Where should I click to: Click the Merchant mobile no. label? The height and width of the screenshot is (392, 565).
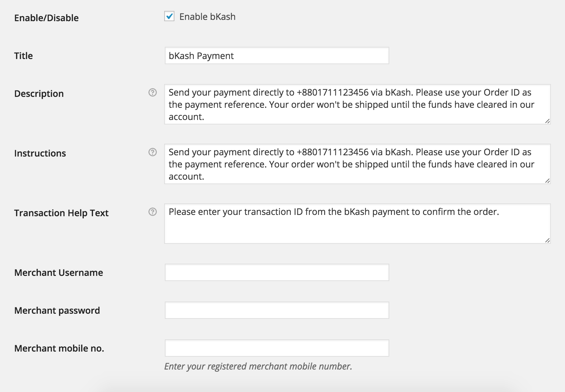pos(59,348)
